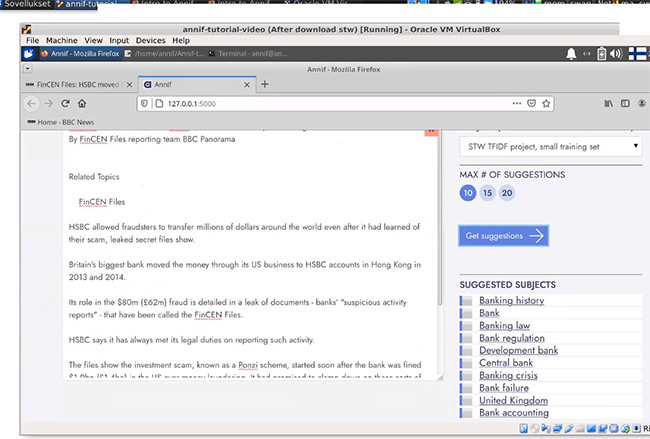Click the VirtualBox optical disc status icon
Image resolution: width=650 pixels, height=439 pixels.
click(535, 429)
